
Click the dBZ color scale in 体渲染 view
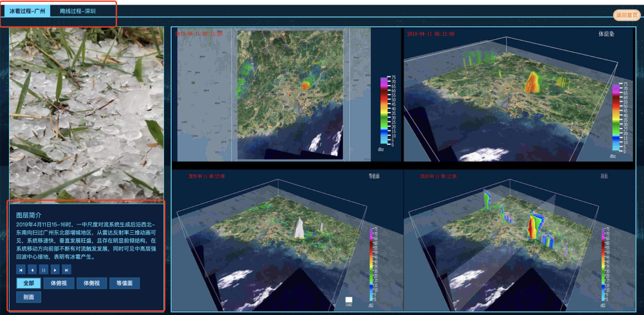pos(620,120)
